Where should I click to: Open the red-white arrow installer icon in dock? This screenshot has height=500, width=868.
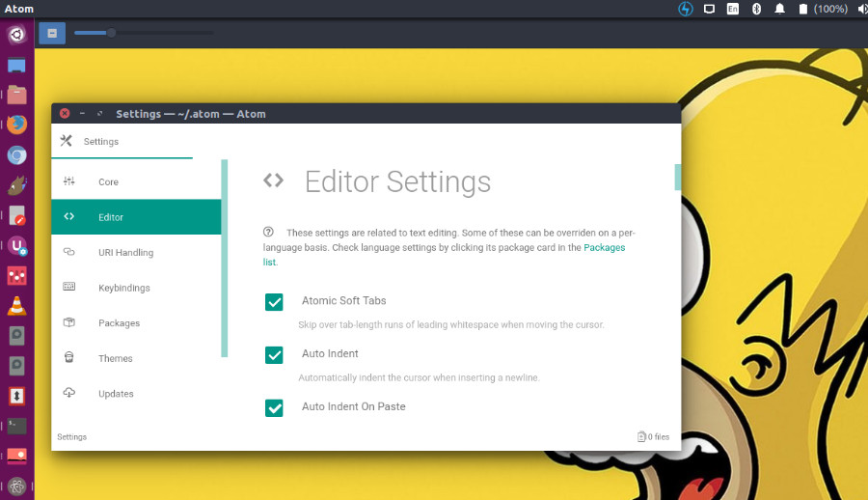(16, 396)
